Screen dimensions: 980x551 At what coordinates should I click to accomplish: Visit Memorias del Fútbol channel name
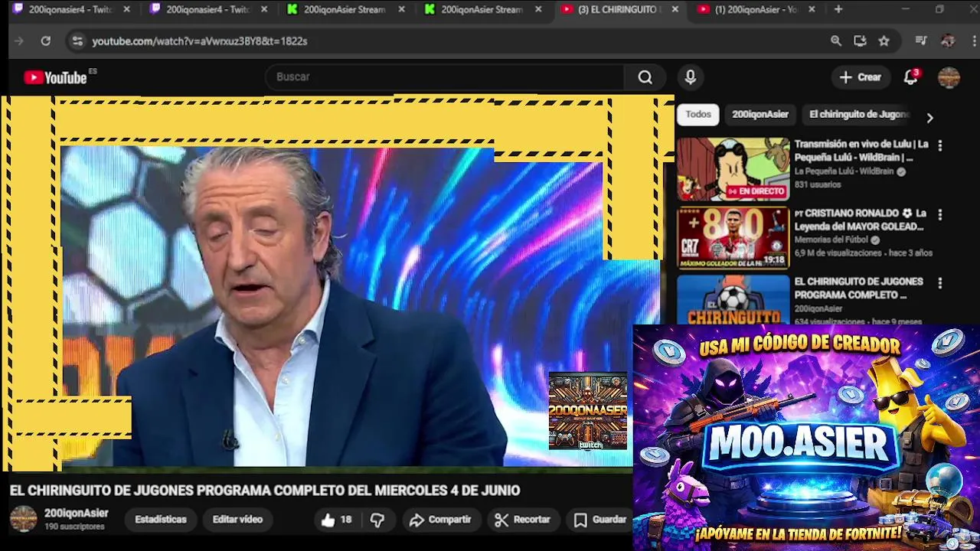(x=832, y=240)
